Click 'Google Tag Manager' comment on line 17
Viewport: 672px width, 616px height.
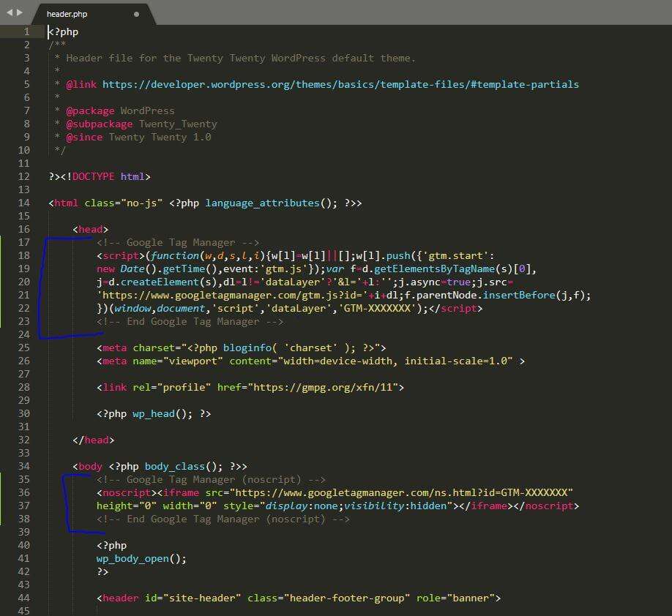coord(180,242)
